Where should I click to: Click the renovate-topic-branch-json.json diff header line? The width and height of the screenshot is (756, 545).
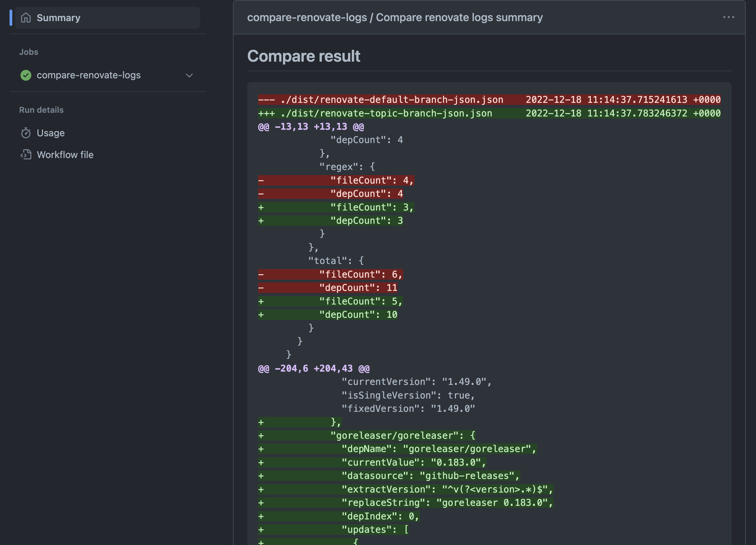pos(489,113)
